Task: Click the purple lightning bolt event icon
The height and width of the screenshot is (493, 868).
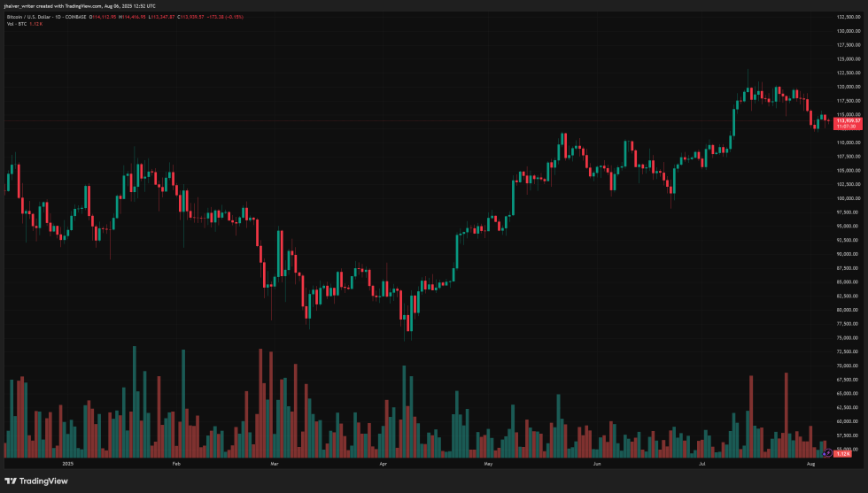Action: click(830, 453)
